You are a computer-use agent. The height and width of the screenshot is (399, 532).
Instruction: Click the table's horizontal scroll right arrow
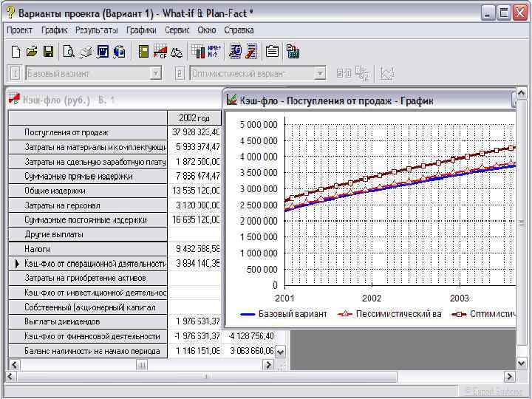(268, 365)
